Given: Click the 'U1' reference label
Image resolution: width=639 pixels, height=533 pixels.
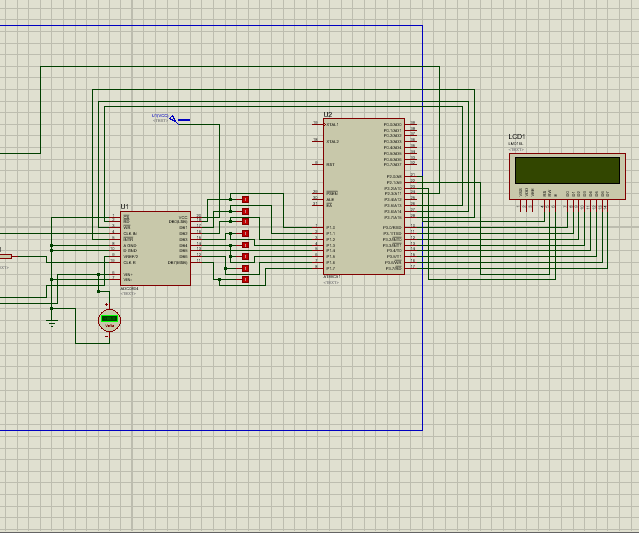Looking at the screenshot, I should coord(124,207).
